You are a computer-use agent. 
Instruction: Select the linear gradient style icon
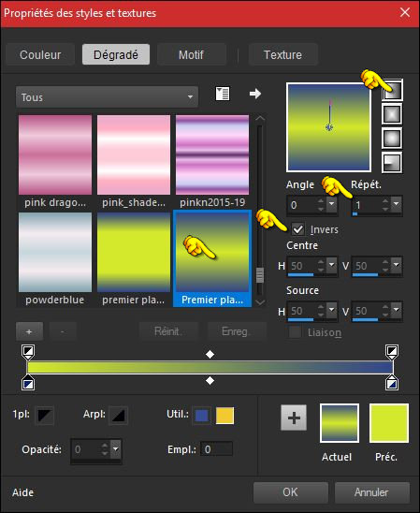[x=392, y=90]
